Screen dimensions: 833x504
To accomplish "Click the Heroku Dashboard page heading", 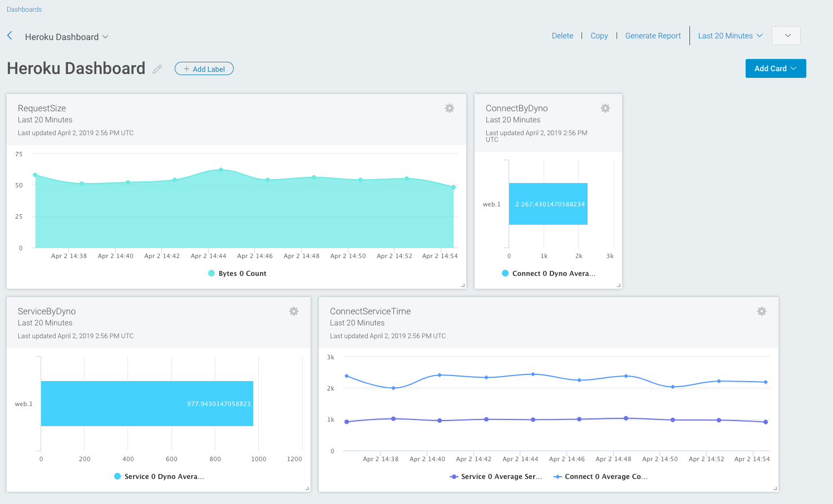I will tap(76, 68).
